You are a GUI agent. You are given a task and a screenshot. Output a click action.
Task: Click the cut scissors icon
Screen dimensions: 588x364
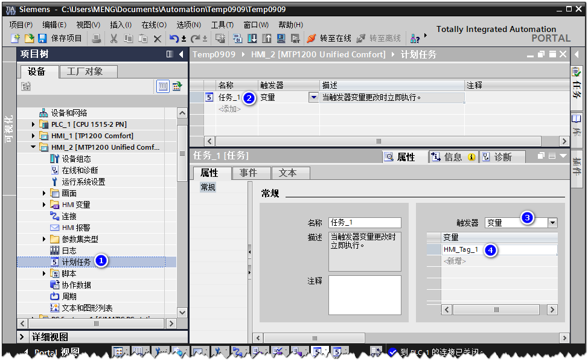click(x=113, y=38)
